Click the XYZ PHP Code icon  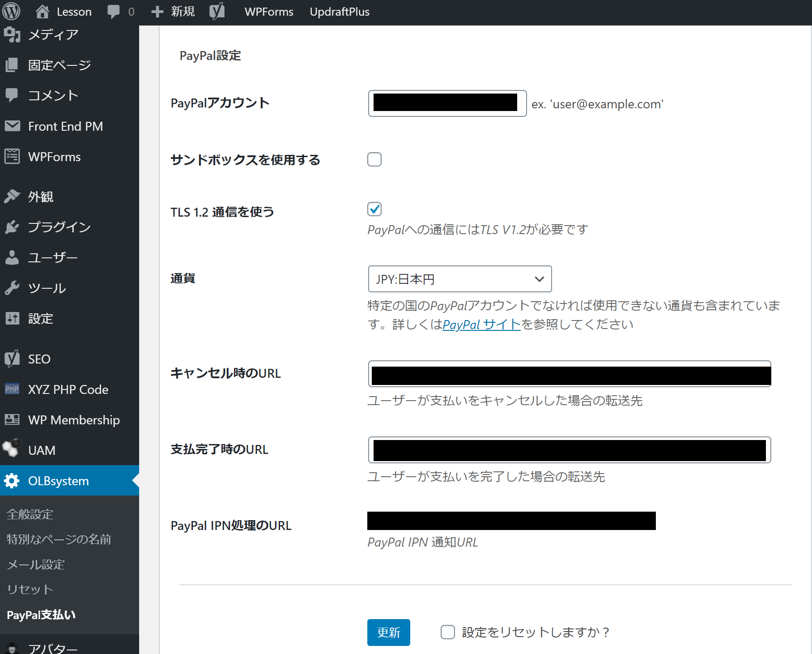[12, 389]
